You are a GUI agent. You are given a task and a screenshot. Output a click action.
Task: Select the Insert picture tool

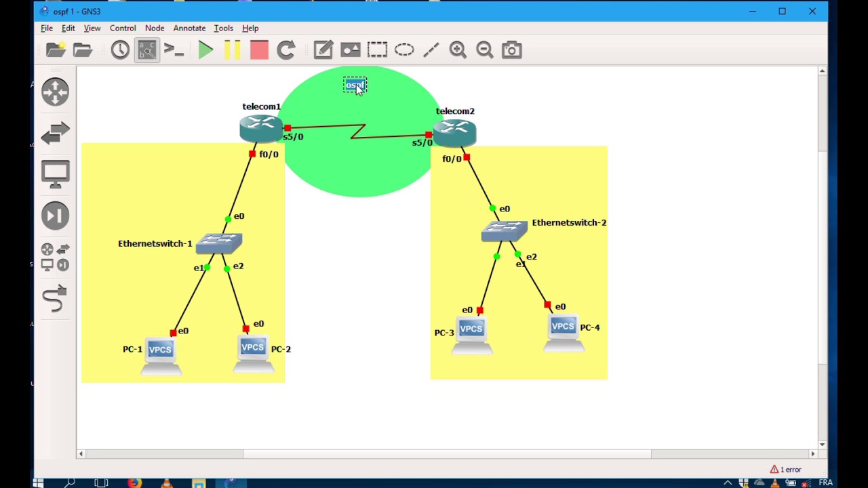351,49
